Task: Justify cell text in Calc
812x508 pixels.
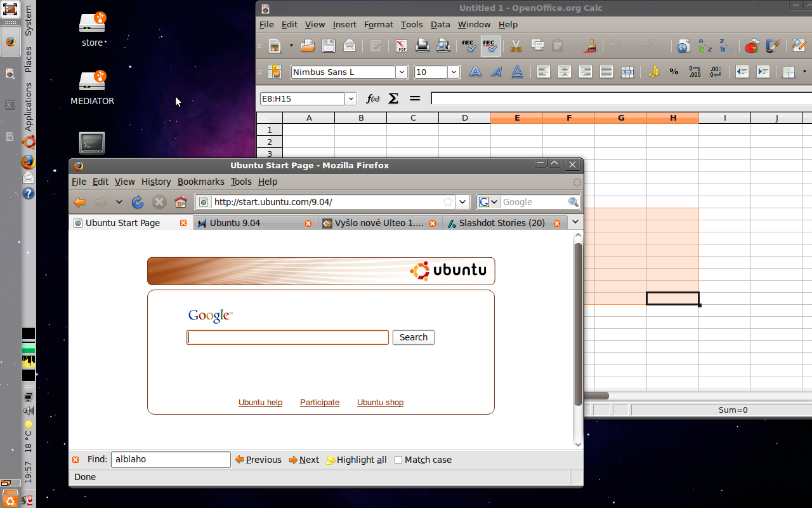Action: pyautogui.click(x=606, y=72)
